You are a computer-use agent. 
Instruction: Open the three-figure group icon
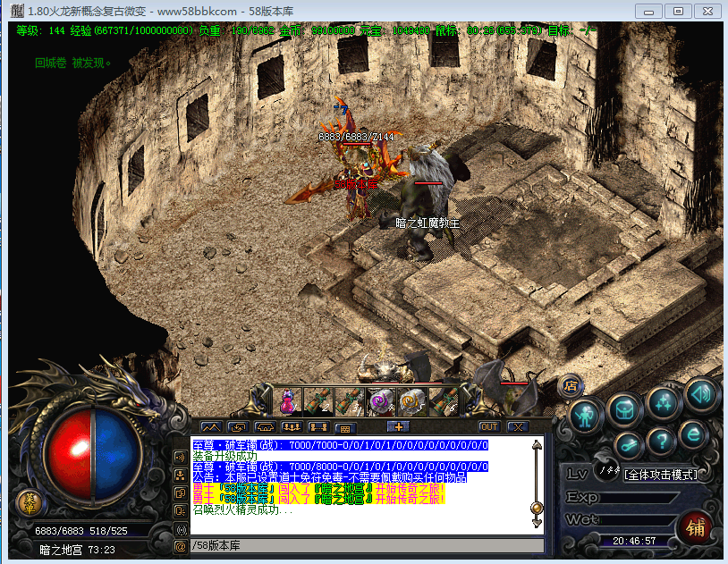(292, 427)
